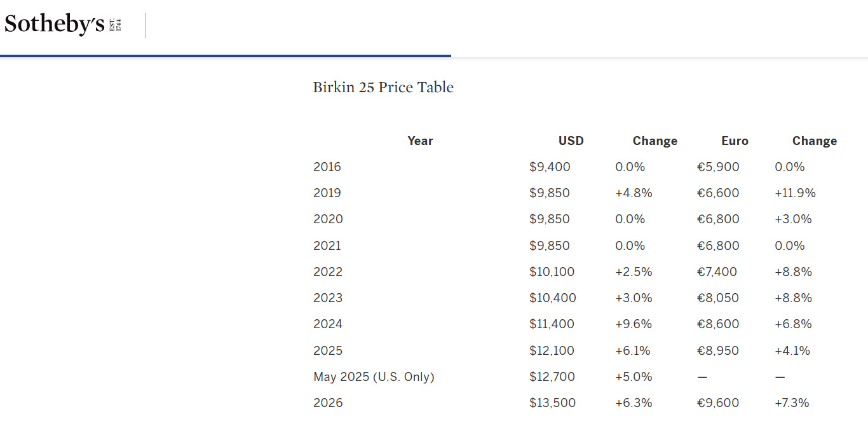Click the Birkin 25 Price Table heading

[383, 87]
